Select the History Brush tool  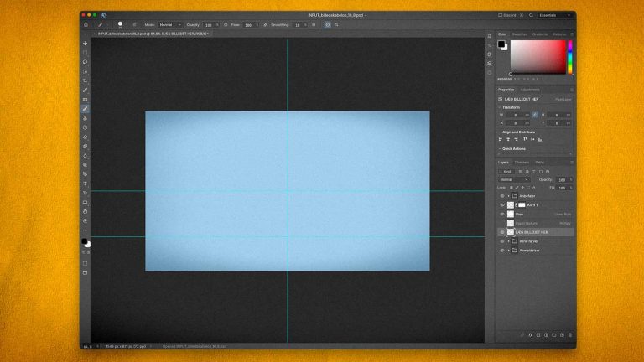pyautogui.click(x=85, y=127)
